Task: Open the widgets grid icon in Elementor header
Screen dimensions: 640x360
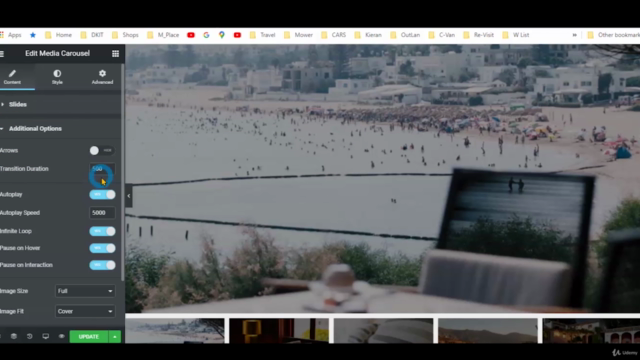Action: tap(116, 53)
